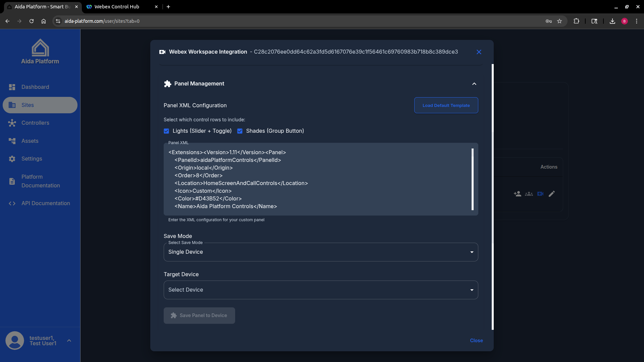Collapse the testuser1 account menu
This screenshot has width=644, height=362.
tap(69, 341)
